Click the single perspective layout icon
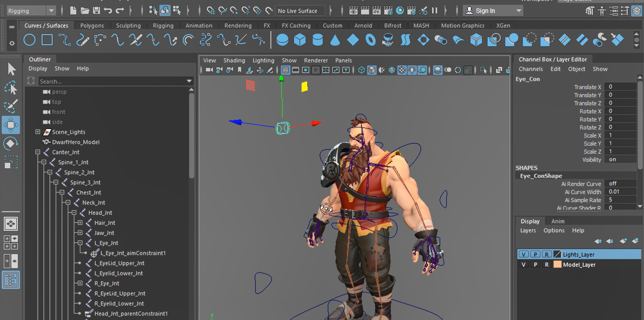This screenshot has width=644, height=320. click(x=11, y=224)
